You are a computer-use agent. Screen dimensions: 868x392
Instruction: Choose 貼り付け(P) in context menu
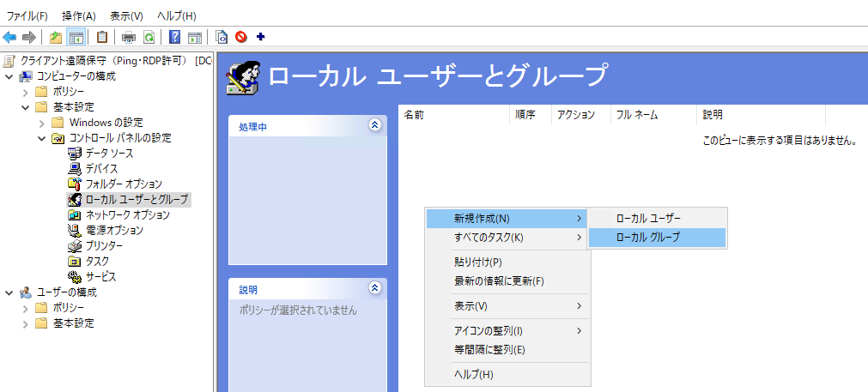coord(506,262)
